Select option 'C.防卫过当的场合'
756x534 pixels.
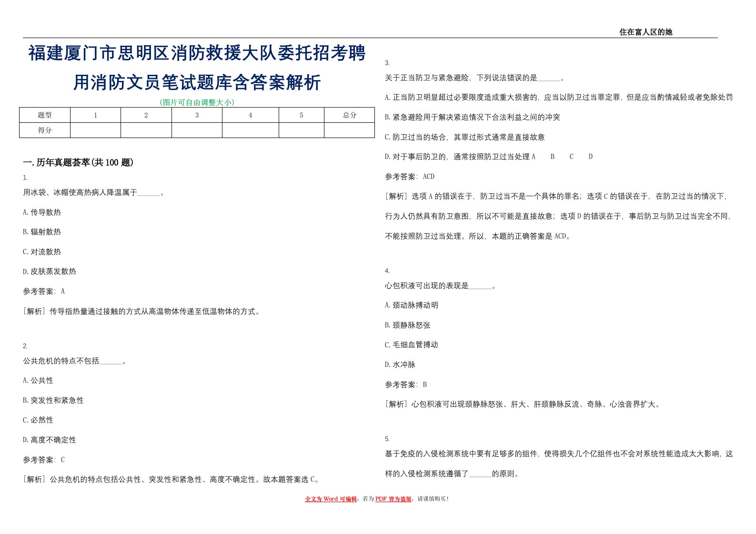465,137
